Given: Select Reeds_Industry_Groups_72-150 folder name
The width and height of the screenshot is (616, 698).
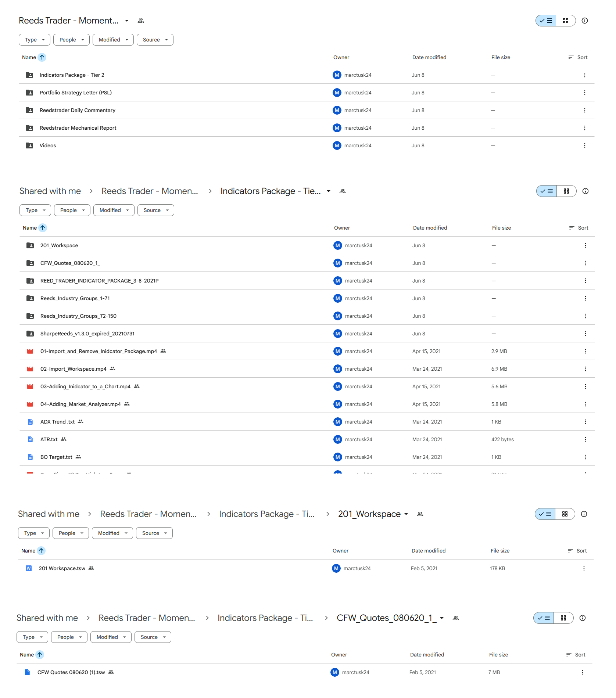Looking at the screenshot, I should click(78, 316).
